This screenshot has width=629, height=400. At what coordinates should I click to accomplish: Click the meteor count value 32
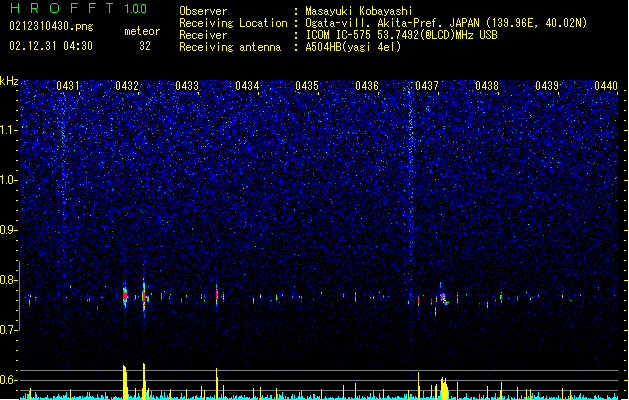pos(145,46)
